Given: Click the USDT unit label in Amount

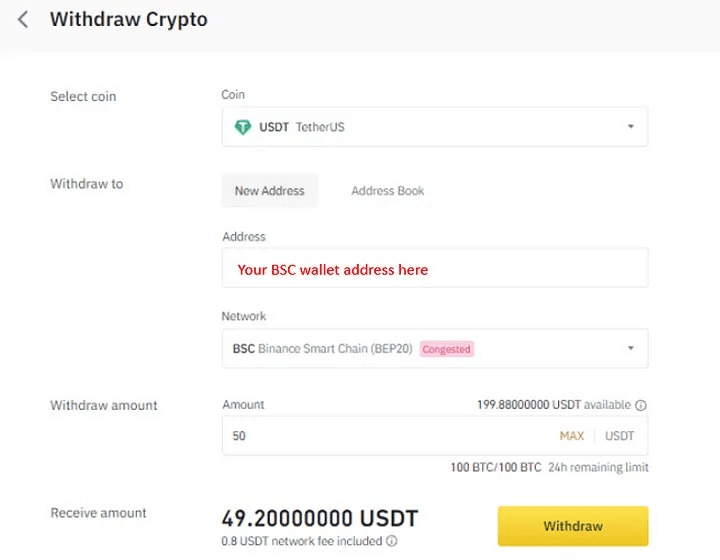Looking at the screenshot, I should pos(620,436).
